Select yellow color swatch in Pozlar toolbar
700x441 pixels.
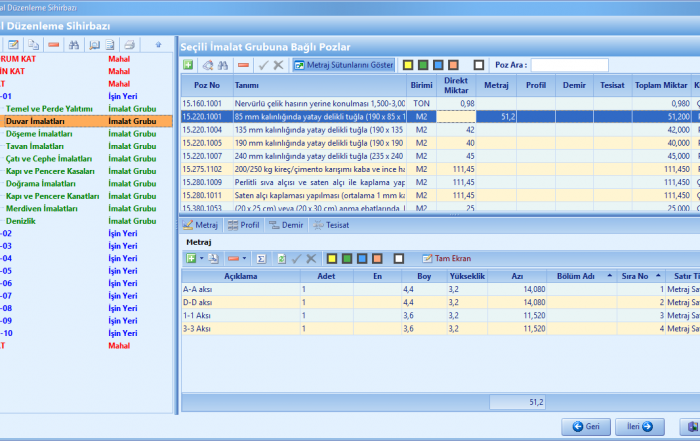coord(408,65)
